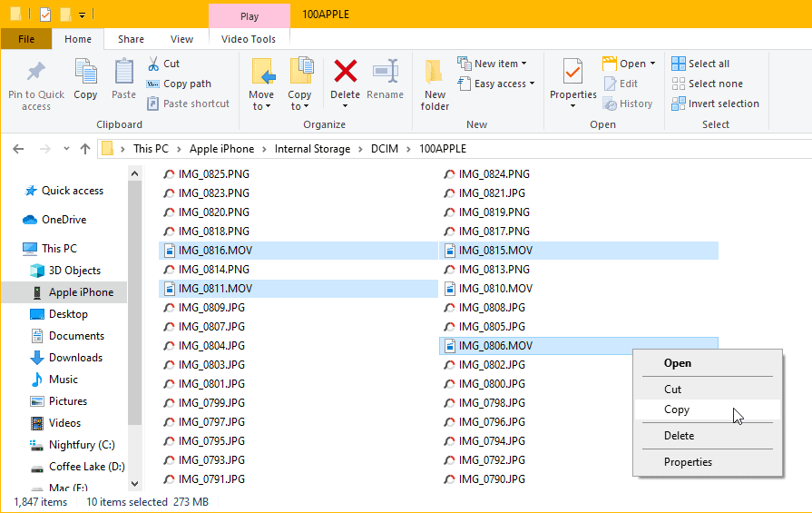This screenshot has width=812, height=513.
Task: Click the Paste clipboard icon
Action: pos(123,72)
